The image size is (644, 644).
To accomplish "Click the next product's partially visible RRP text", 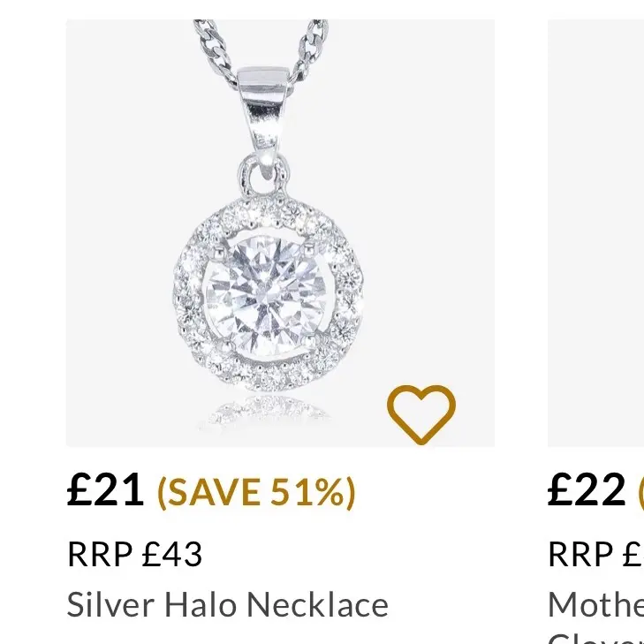I will pyautogui.click(x=595, y=554).
